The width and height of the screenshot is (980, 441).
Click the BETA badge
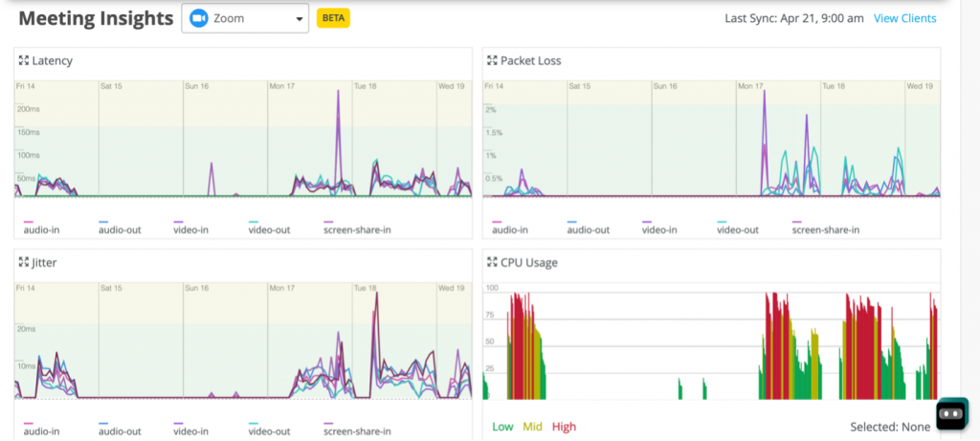coord(334,18)
